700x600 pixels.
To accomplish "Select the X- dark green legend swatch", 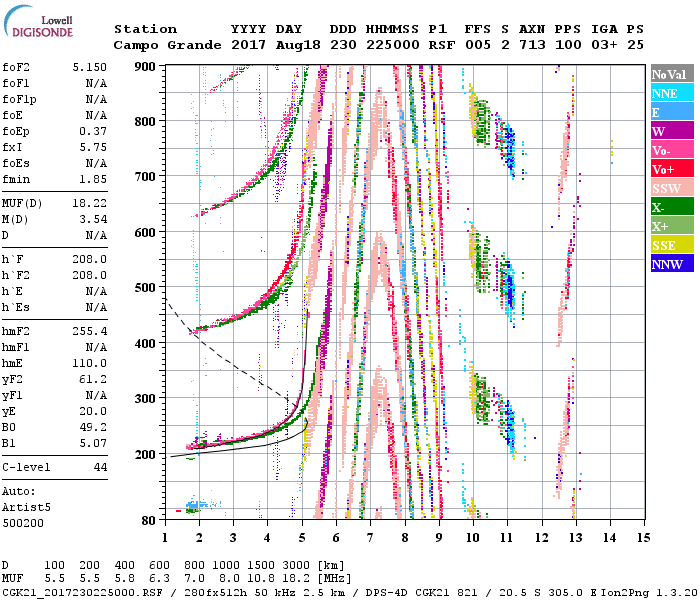I will (672, 207).
